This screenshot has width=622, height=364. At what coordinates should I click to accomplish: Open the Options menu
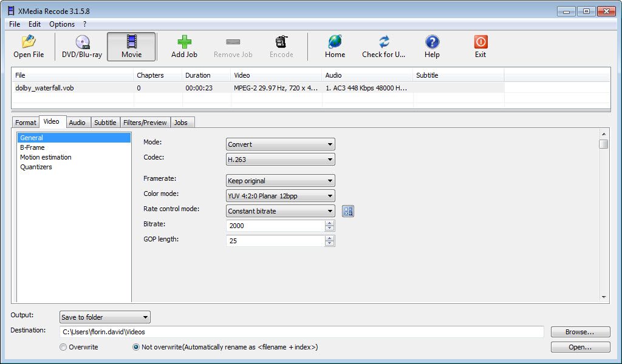point(62,24)
